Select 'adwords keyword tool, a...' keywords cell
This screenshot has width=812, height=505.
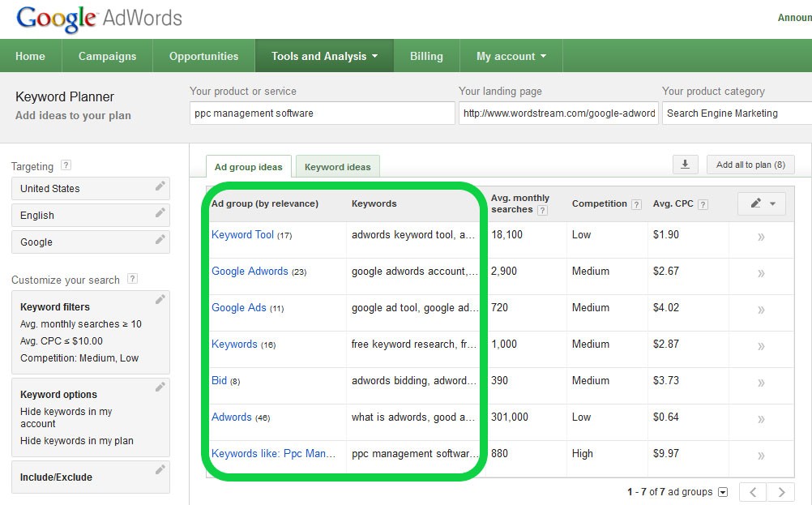(412, 234)
